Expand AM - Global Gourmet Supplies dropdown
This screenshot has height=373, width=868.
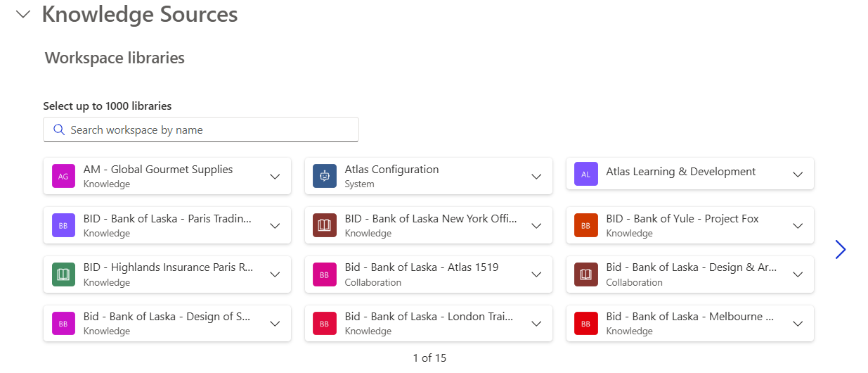[275, 176]
